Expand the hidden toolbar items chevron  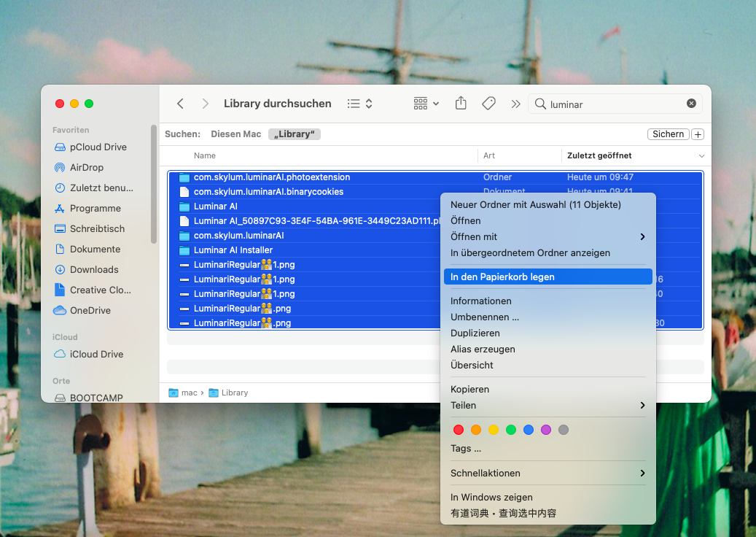[x=516, y=104]
